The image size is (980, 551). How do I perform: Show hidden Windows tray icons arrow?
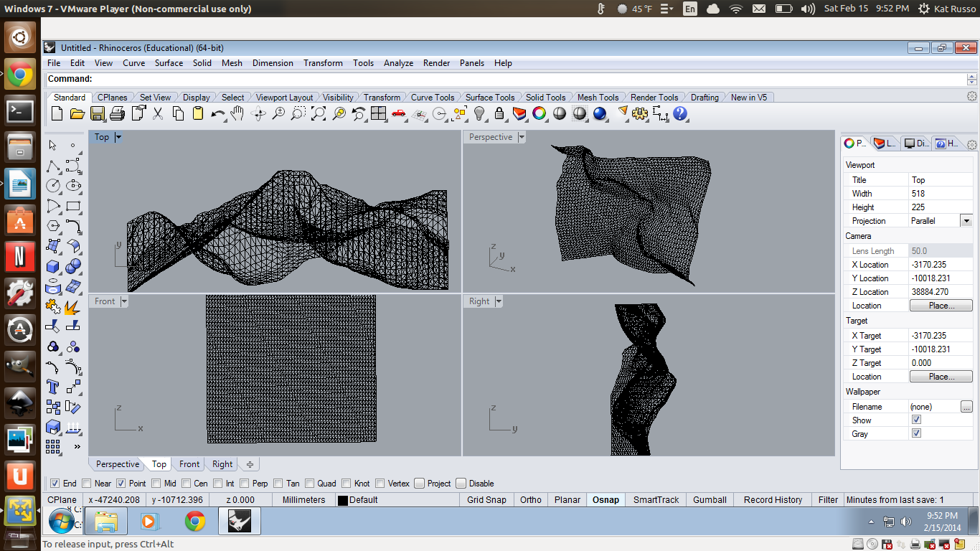(871, 522)
